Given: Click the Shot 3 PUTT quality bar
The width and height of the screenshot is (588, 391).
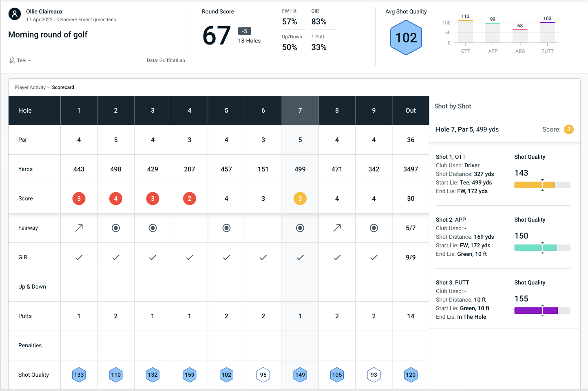Looking at the screenshot, I should point(542,311).
